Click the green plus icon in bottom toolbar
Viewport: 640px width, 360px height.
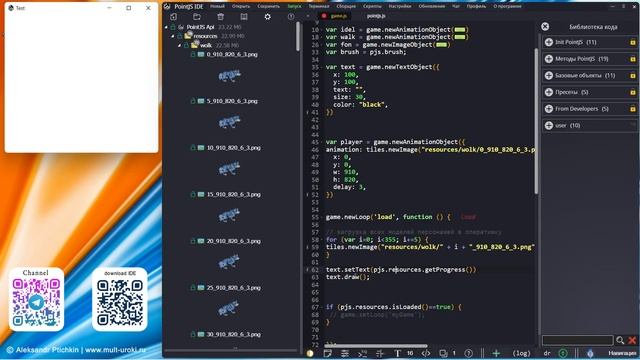point(496,353)
